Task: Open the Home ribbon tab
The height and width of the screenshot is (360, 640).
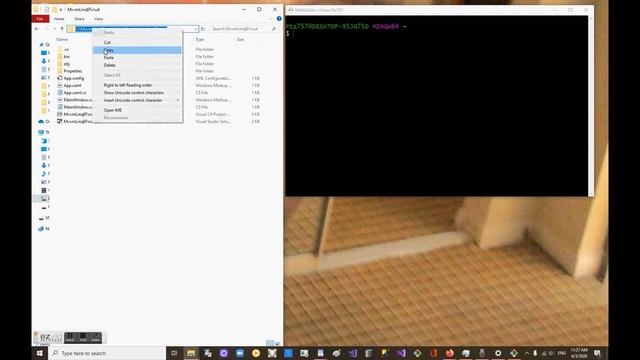Action: coord(59,19)
